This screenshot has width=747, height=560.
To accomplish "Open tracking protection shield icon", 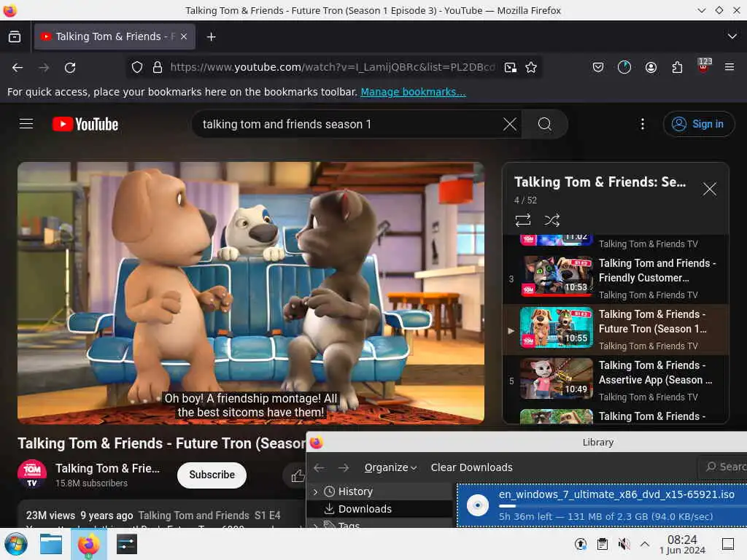I will 136,68.
